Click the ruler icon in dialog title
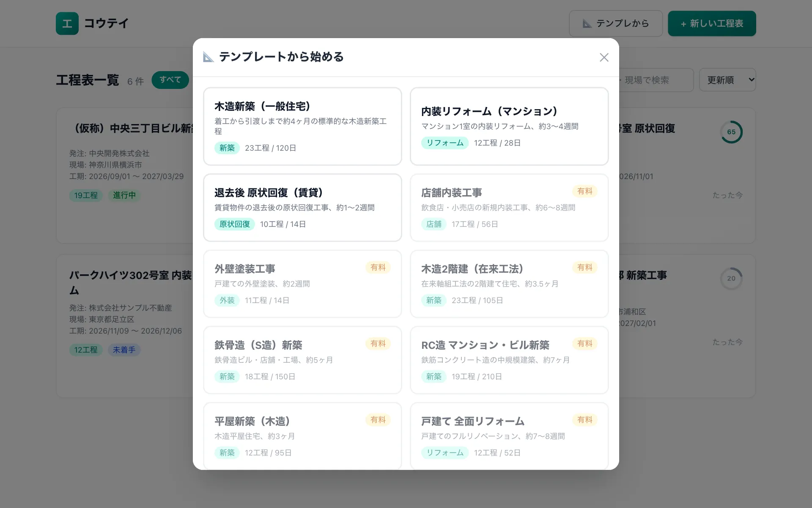 pyautogui.click(x=208, y=57)
